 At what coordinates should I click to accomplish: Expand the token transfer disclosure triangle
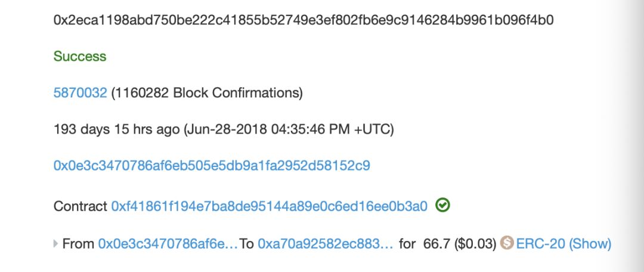pyautogui.click(x=56, y=243)
